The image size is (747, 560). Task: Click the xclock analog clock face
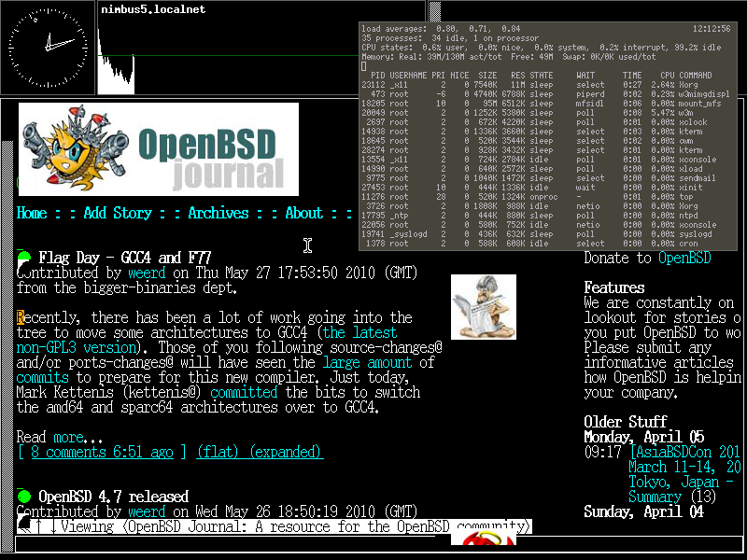(x=47, y=45)
